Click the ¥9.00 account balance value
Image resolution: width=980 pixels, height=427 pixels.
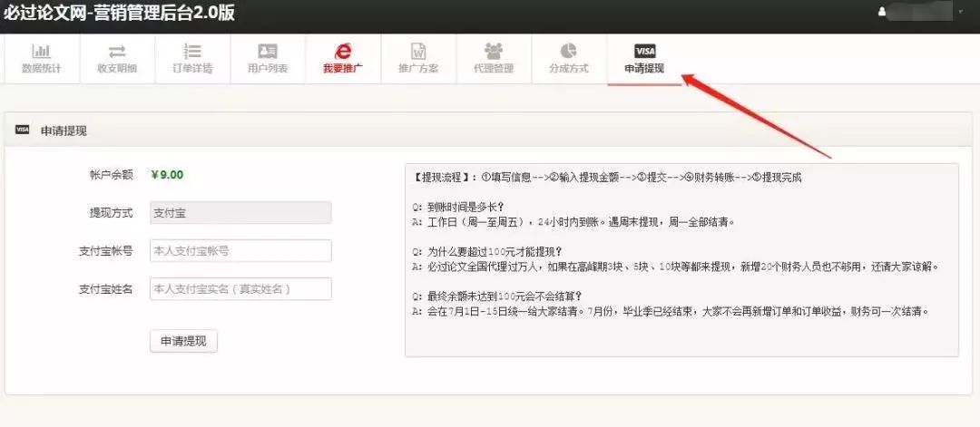pos(167,175)
